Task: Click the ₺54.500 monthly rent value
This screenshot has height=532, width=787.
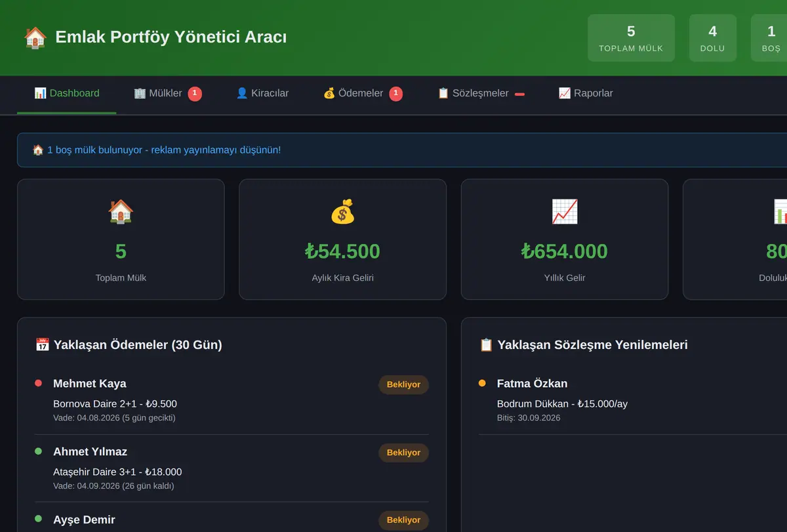Action: click(x=342, y=251)
